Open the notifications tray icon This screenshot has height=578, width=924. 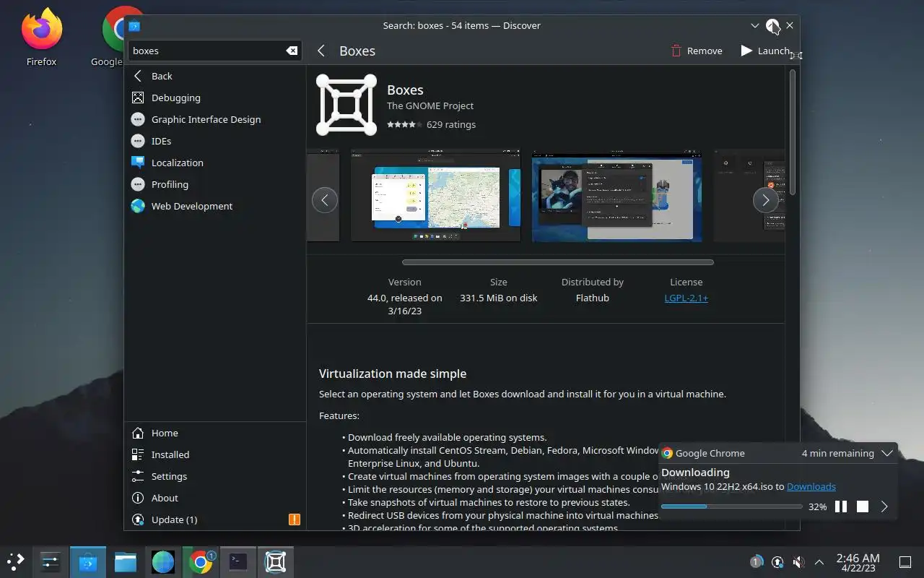click(756, 561)
